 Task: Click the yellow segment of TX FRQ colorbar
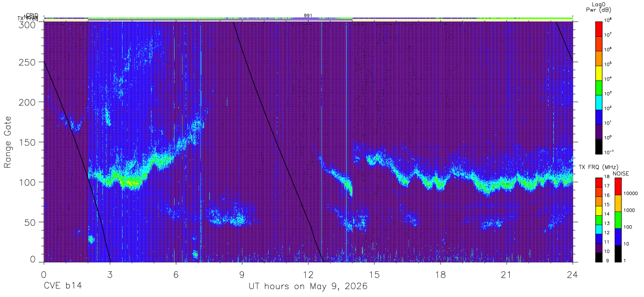(x=599, y=210)
